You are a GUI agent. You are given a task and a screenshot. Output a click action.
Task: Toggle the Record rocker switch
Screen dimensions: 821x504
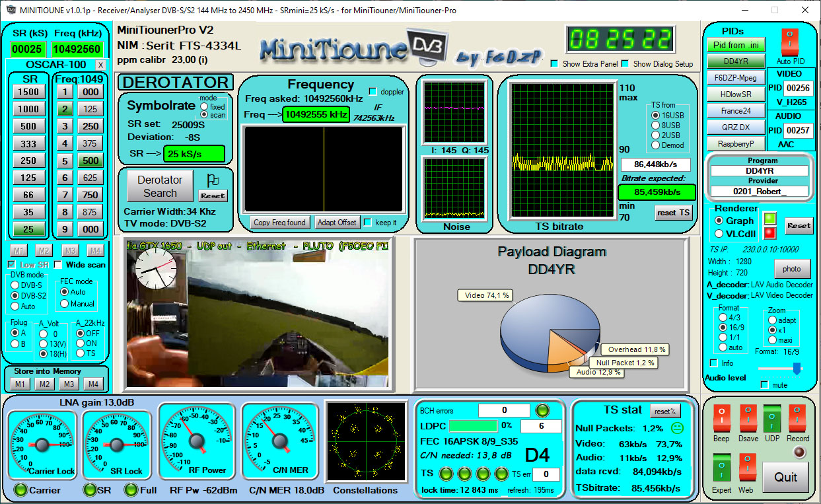[x=797, y=419]
